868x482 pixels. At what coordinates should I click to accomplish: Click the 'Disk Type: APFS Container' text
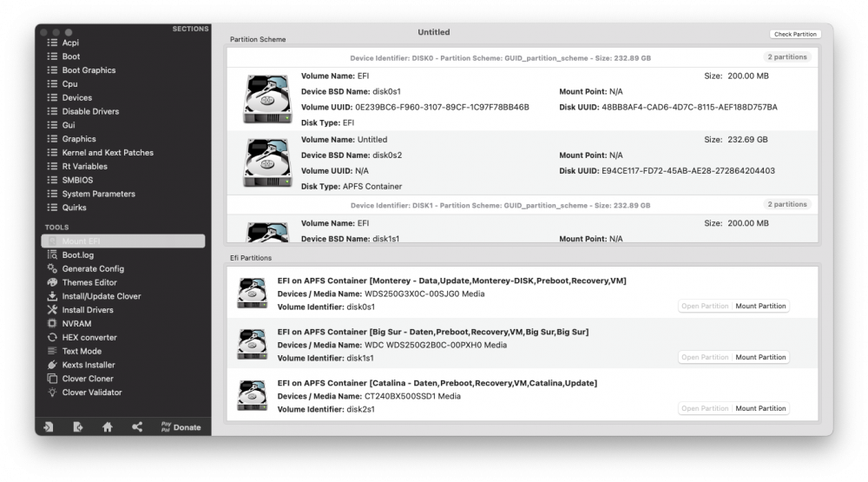click(x=352, y=187)
